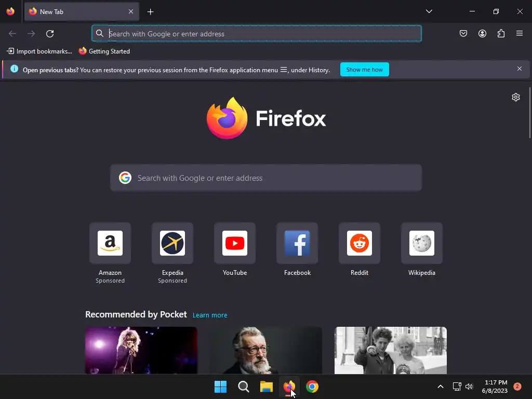Open the Windows Start menu

[x=220, y=387]
